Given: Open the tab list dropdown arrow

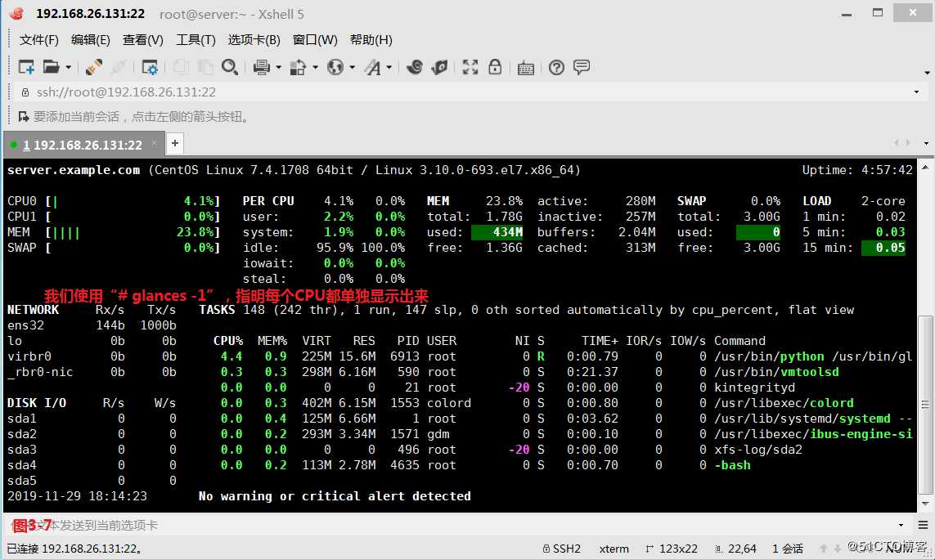Looking at the screenshot, I should tap(926, 144).
